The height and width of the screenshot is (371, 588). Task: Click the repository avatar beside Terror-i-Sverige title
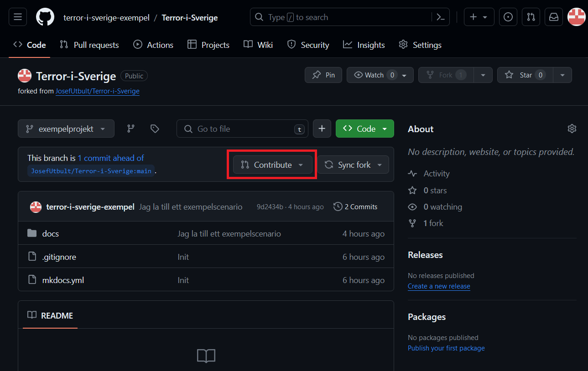25,76
